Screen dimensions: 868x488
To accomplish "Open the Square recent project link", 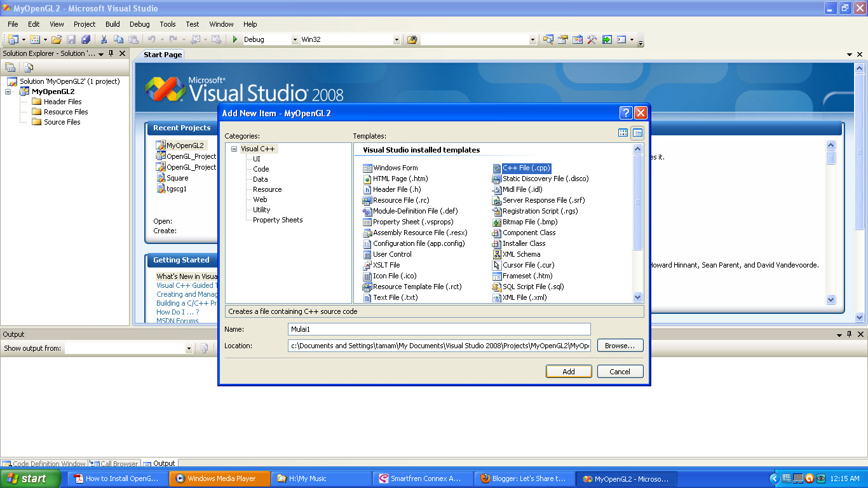I will [x=177, y=178].
